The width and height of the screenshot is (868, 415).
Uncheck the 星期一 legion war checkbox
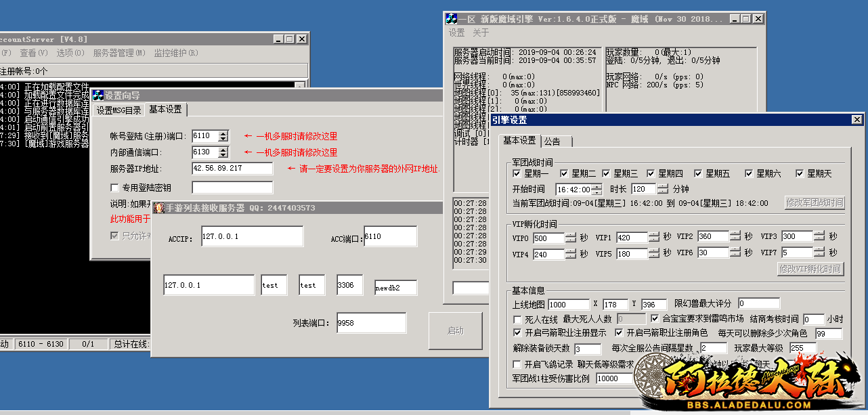(517, 174)
